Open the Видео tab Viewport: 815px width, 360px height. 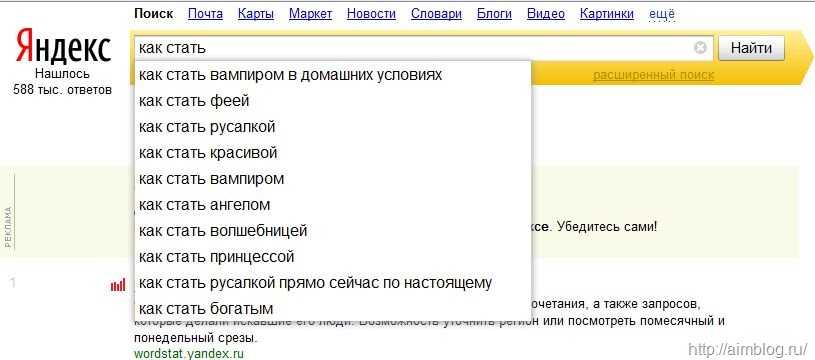pos(546,14)
